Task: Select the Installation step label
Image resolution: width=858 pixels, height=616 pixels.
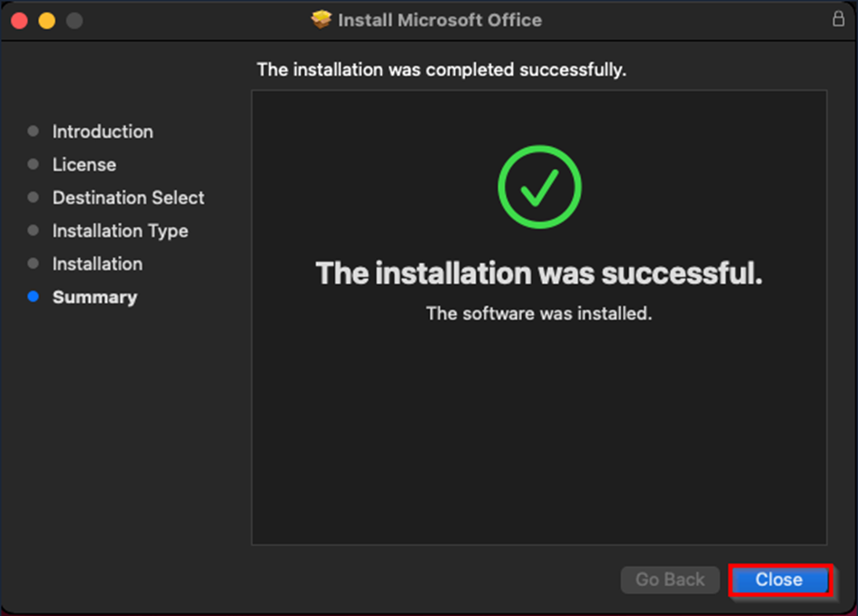Action: pos(97,264)
